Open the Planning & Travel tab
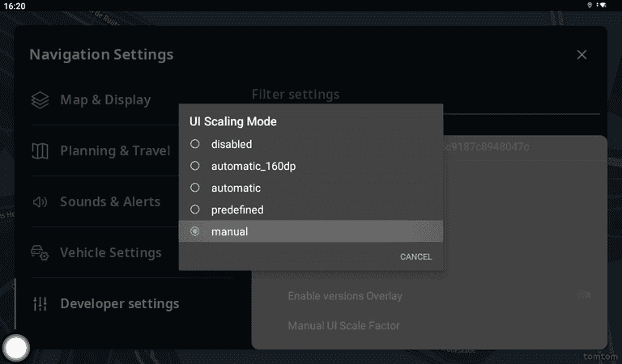Image resolution: width=622 pixels, height=364 pixels. (115, 151)
